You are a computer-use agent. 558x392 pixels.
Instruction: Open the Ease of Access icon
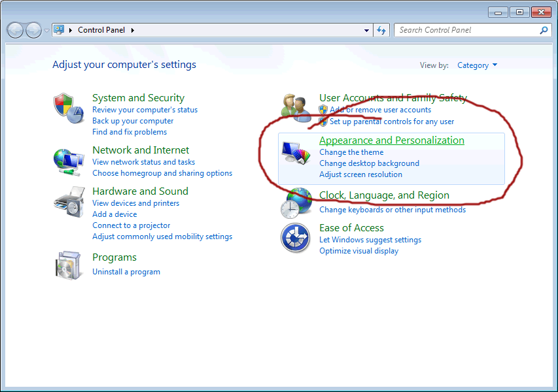point(296,237)
